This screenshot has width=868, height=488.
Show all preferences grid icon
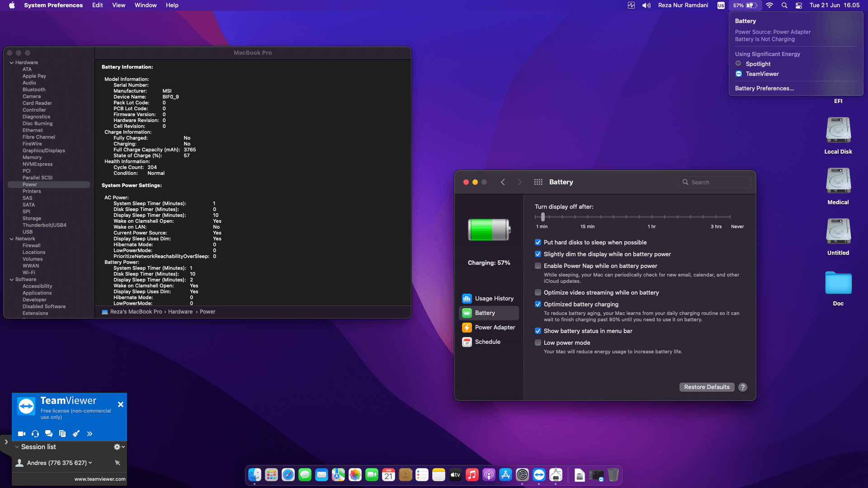point(538,182)
